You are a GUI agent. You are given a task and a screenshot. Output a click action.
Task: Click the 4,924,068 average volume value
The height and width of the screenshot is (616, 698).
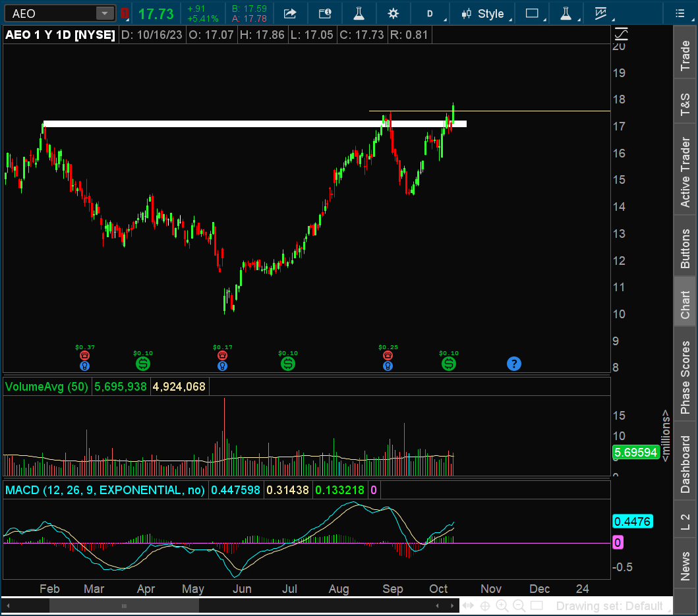[x=179, y=386]
